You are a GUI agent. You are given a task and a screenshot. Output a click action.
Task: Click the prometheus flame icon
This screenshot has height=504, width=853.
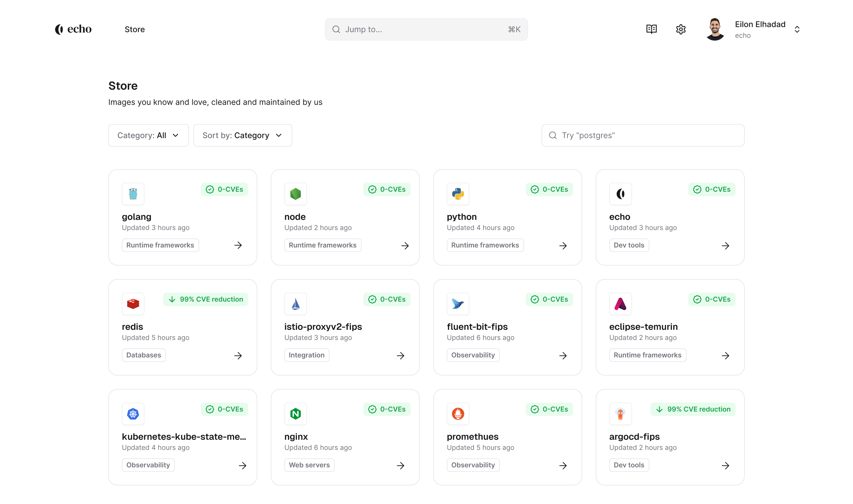458,414
